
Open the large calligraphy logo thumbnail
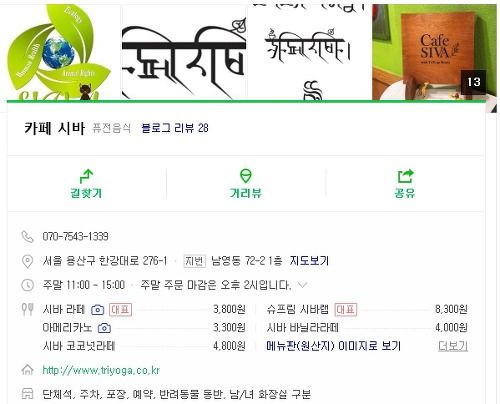pos(184,52)
